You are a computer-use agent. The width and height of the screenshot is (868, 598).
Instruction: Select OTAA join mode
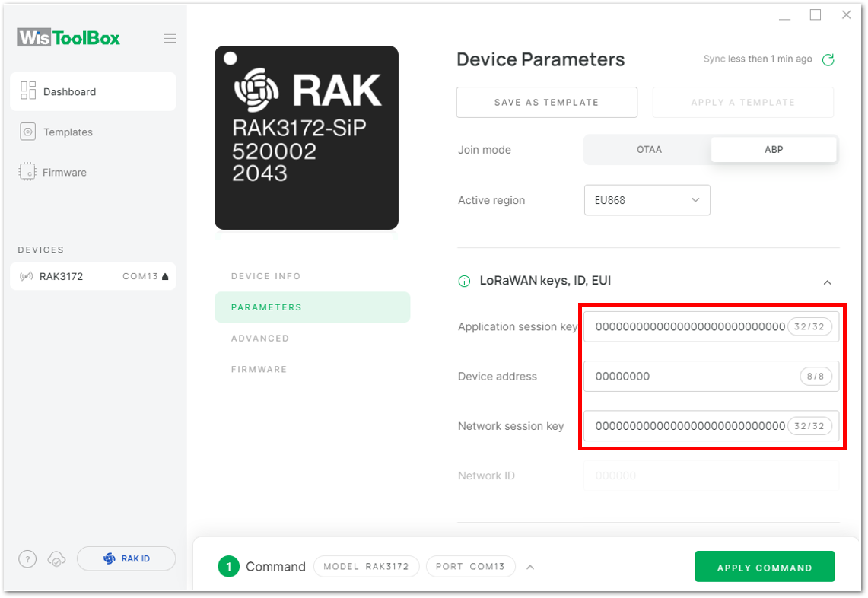pyautogui.click(x=649, y=149)
